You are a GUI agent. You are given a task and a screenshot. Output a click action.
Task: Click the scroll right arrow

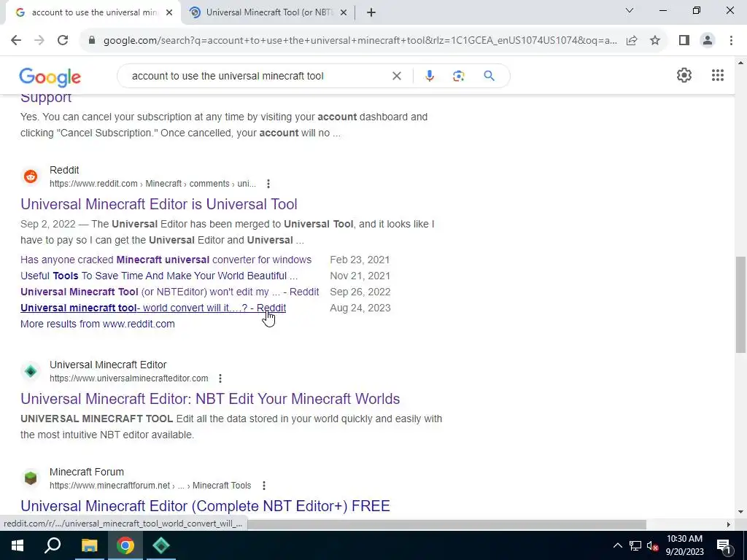(728, 524)
